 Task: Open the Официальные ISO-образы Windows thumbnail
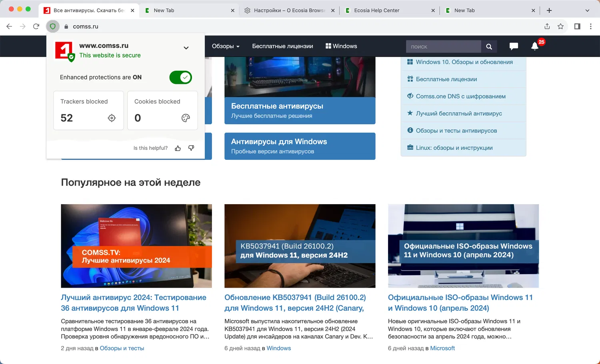[463, 246]
